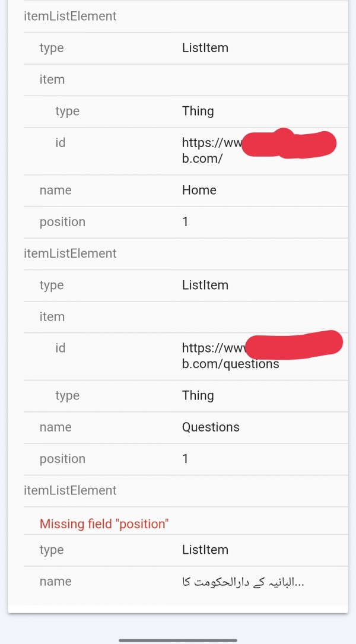The height and width of the screenshot is (644, 356).
Task: Click the Missing field "position" error message
Action: [104, 524]
